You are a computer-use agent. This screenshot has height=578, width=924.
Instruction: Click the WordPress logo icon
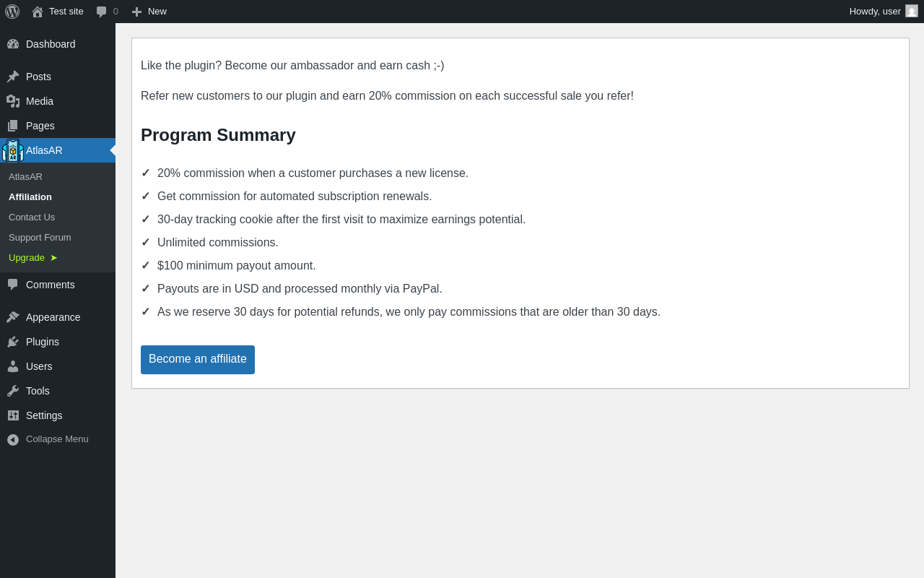pos(12,12)
